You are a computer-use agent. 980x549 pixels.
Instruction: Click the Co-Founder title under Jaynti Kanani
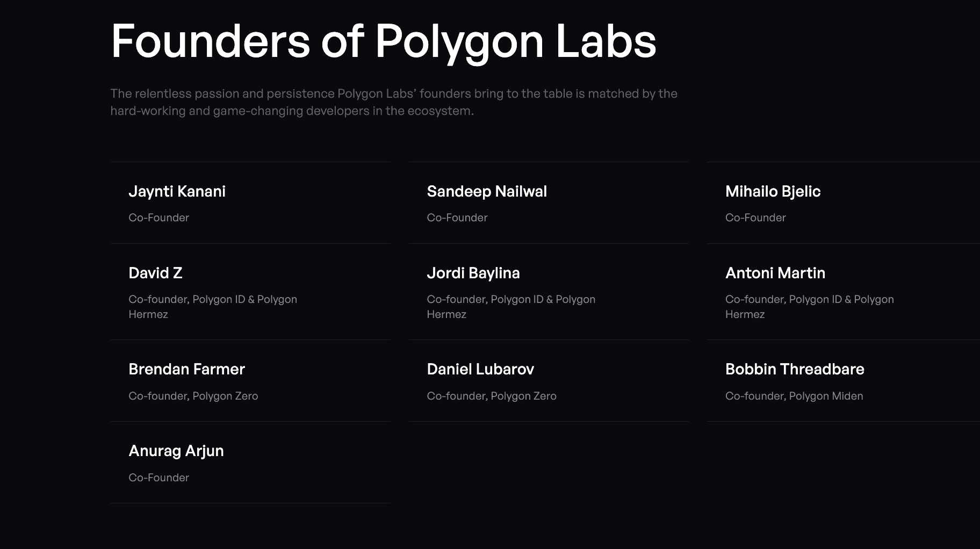158,218
